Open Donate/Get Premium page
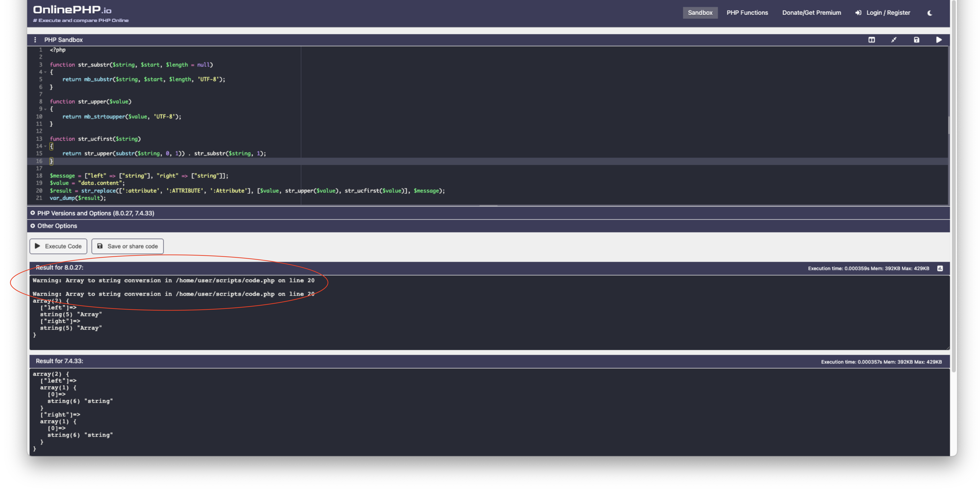 click(811, 13)
